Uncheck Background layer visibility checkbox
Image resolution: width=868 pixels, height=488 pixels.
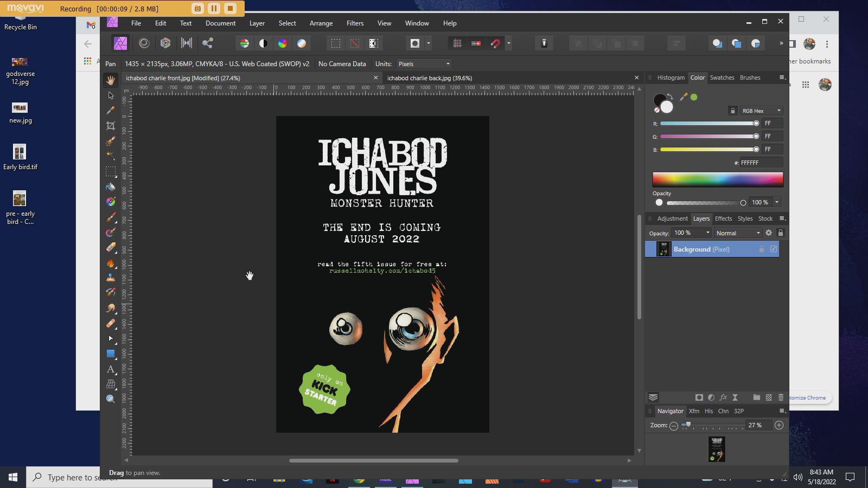pos(774,249)
